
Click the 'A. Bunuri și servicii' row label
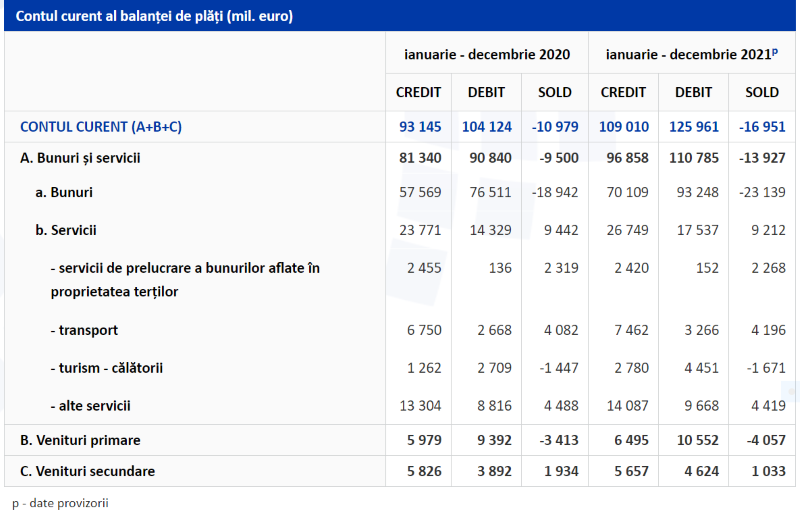(x=80, y=158)
